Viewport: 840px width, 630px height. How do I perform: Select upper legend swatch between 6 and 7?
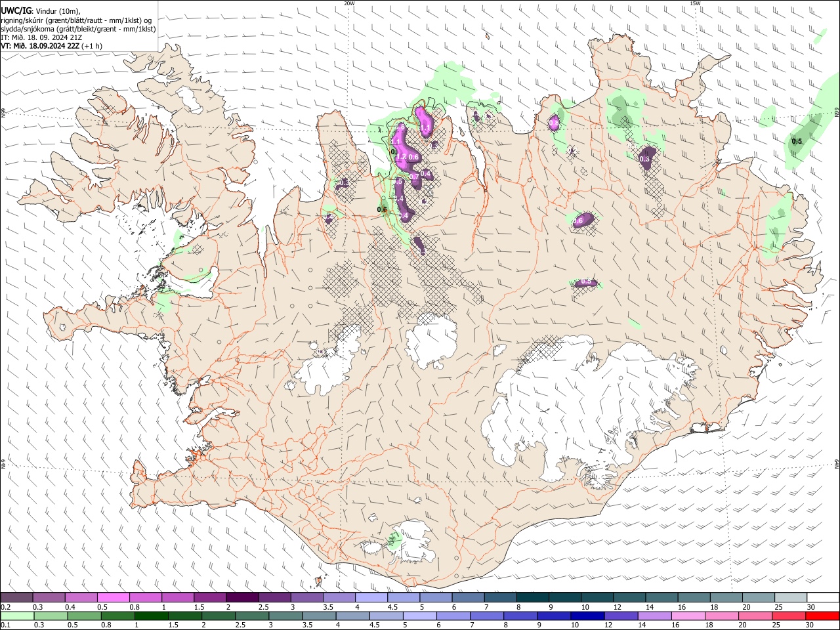click(468, 597)
